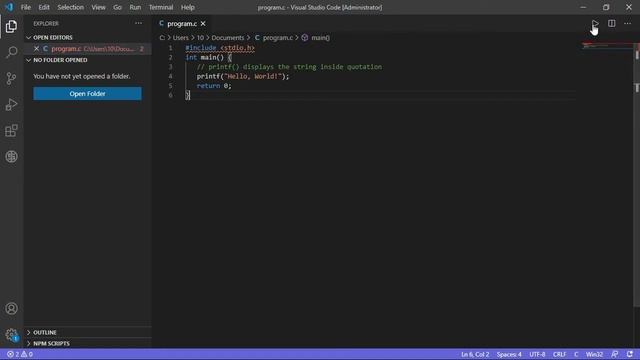
Task: Click the editor minimap
Action: (x=607, y=46)
